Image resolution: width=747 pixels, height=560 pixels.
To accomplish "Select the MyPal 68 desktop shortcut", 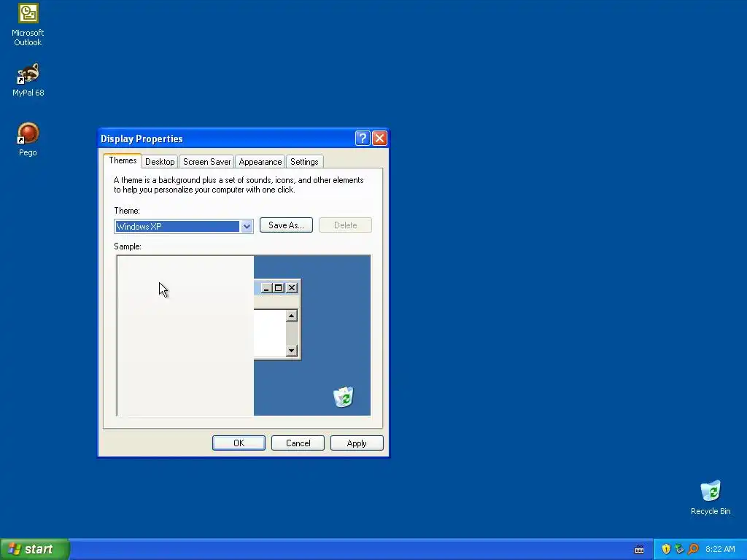I will (28, 79).
